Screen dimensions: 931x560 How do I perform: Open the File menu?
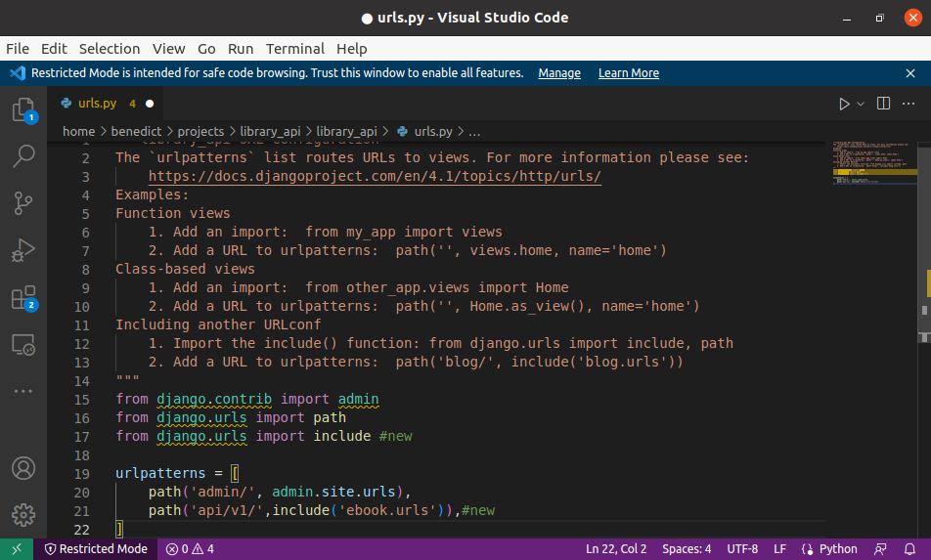tap(18, 49)
